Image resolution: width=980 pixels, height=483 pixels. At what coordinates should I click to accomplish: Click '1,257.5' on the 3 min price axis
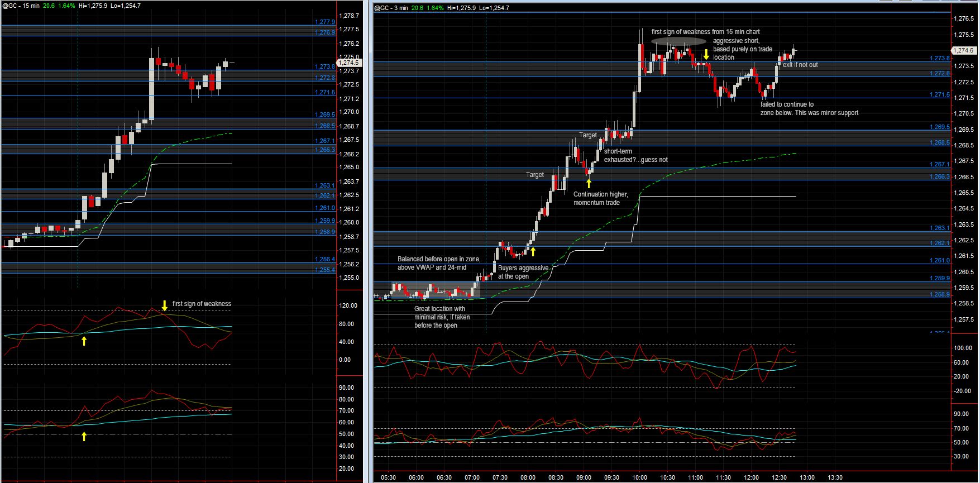pyautogui.click(x=964, y=319)
